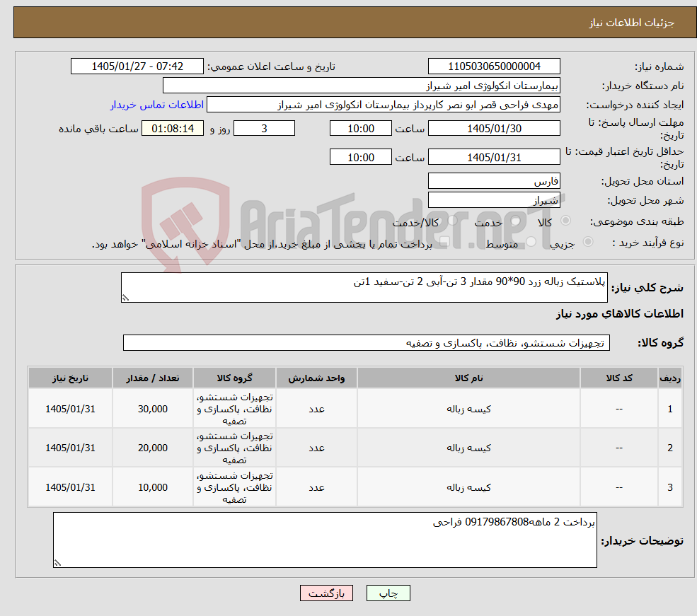
Task: Click the quantity cell 20,000
Action: [x=152, y=448]
